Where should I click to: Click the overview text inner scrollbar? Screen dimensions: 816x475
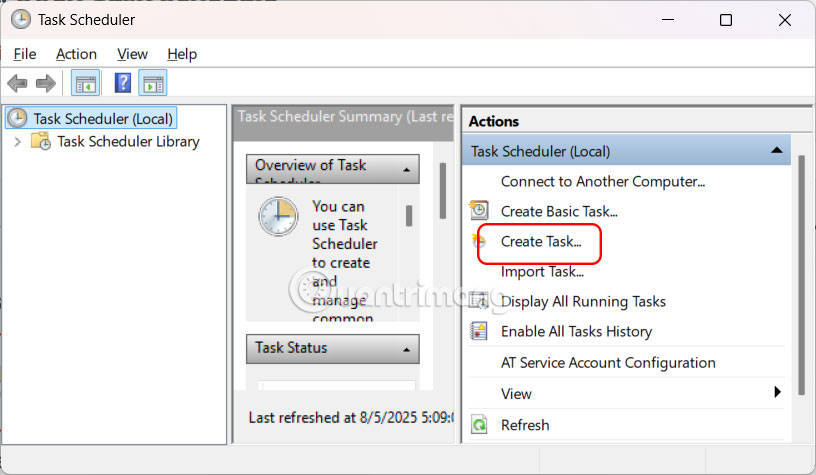[x=409, y=215]
